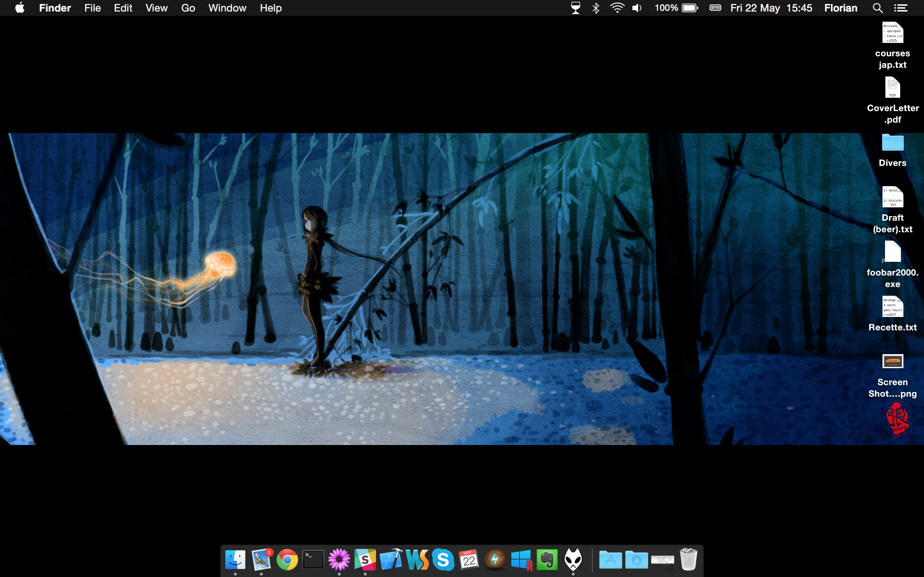Open Slack in the Dock

pos(365,560)
